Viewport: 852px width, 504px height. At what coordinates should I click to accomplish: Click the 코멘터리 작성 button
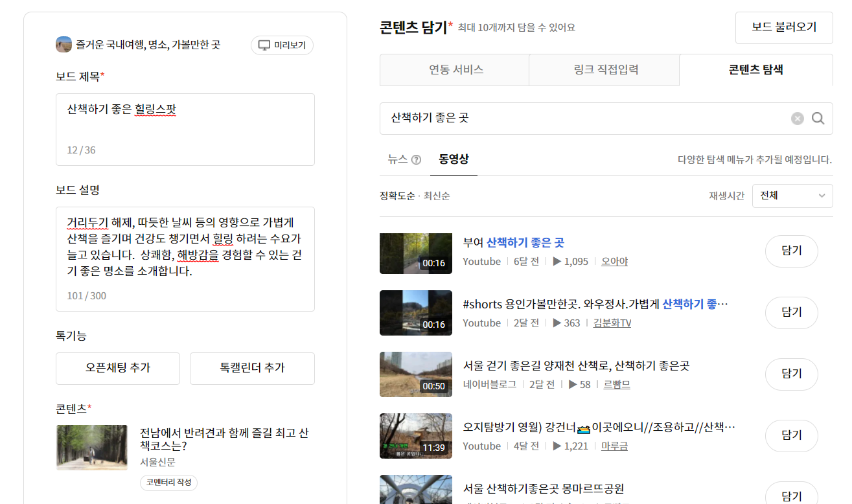click(168, 483)
